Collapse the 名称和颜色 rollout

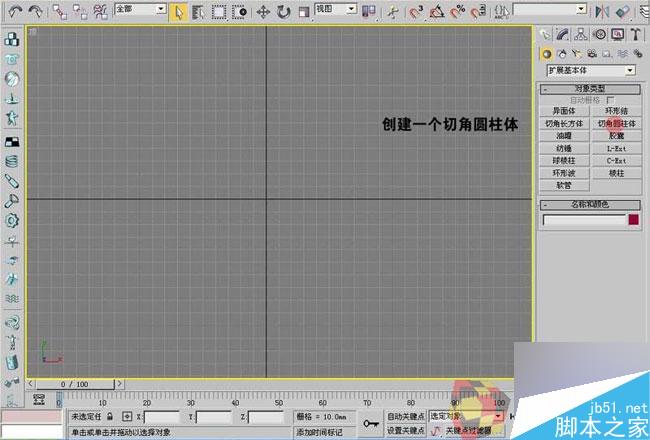[590, 204]
